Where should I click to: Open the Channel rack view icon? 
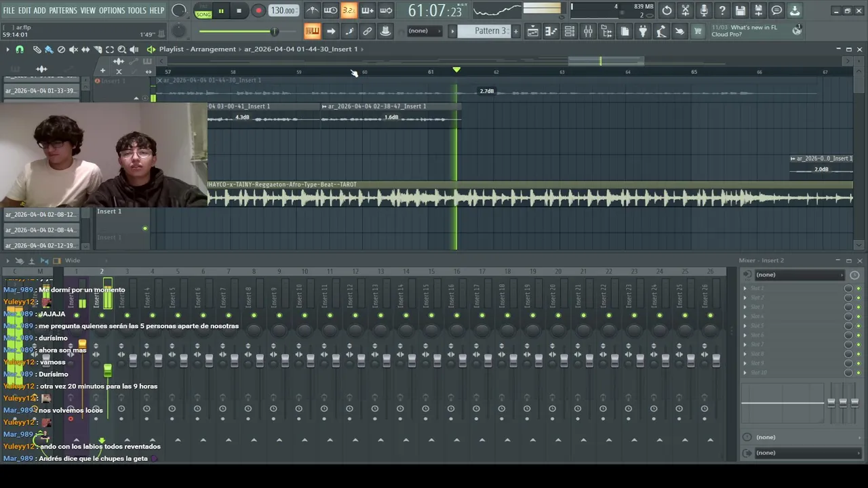[570, 31]
